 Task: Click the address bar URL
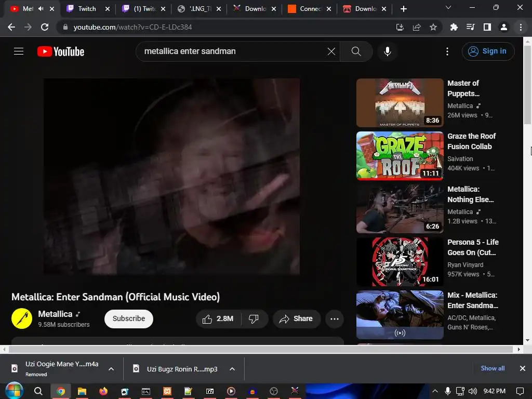pos(132,27)
